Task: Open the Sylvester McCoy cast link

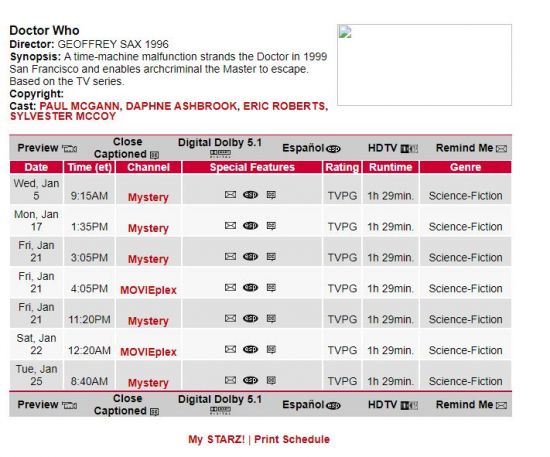Action: pos(63,116)
